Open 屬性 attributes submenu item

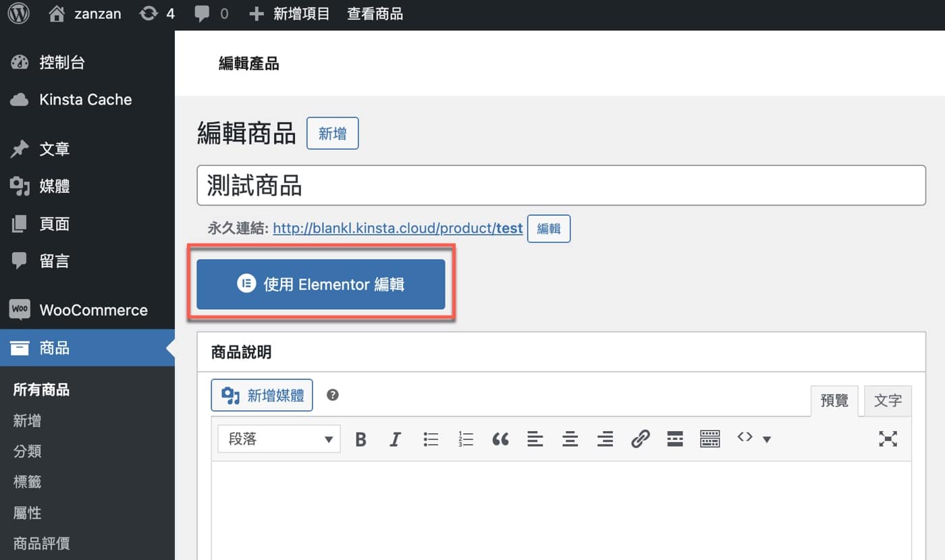tap(27, 513)
